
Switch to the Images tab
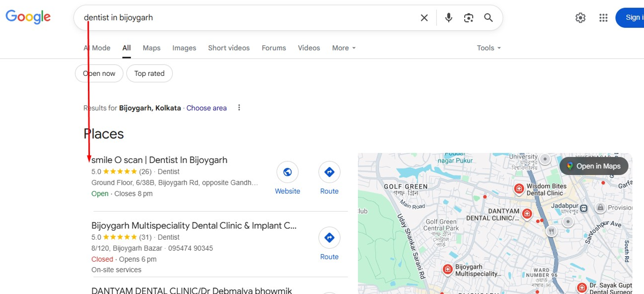click(x=184, y=48)
